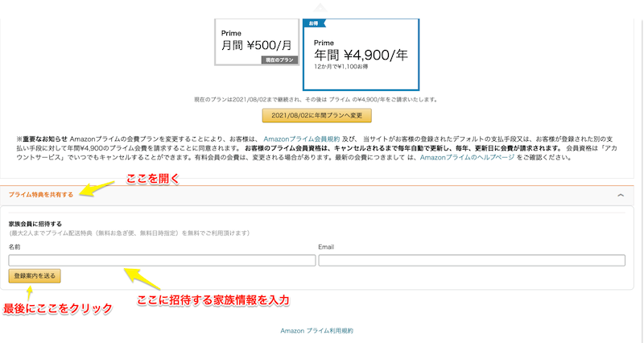The height and width of the screenshot is (343, 644).
Task: Select the annual Prime ¥4,900/年 plan card
Action: 361,54
